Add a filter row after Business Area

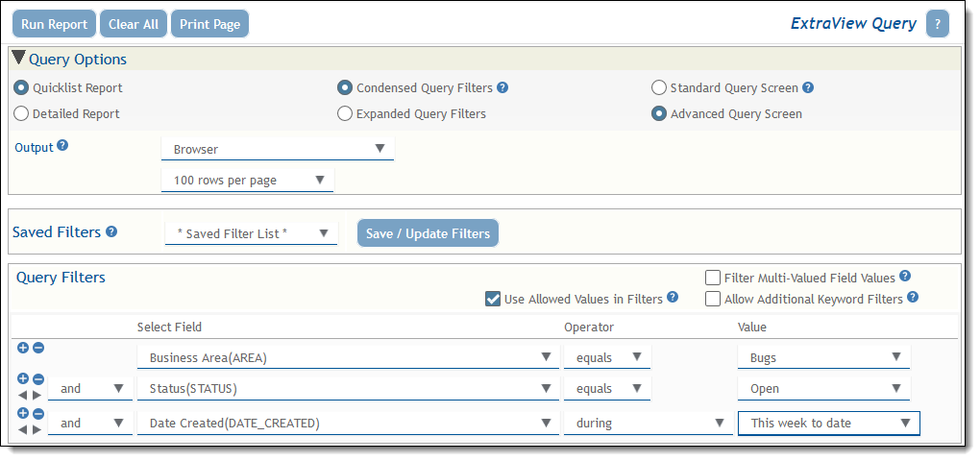click(x=23, y=348)
